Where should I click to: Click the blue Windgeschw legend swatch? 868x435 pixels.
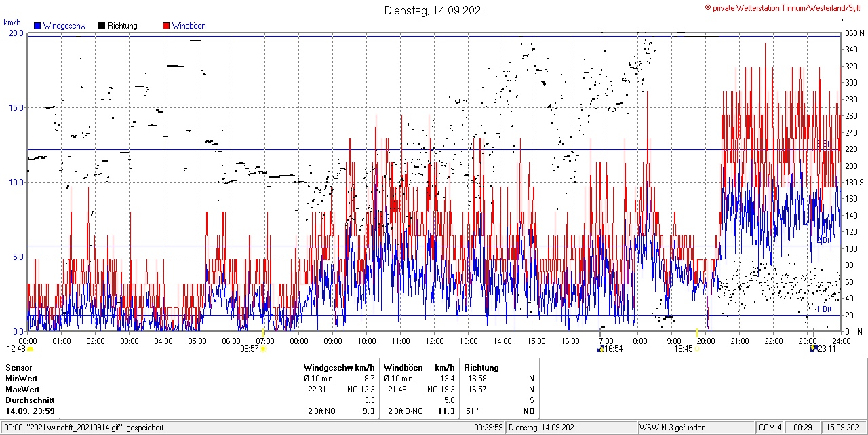tap(38, 26)
